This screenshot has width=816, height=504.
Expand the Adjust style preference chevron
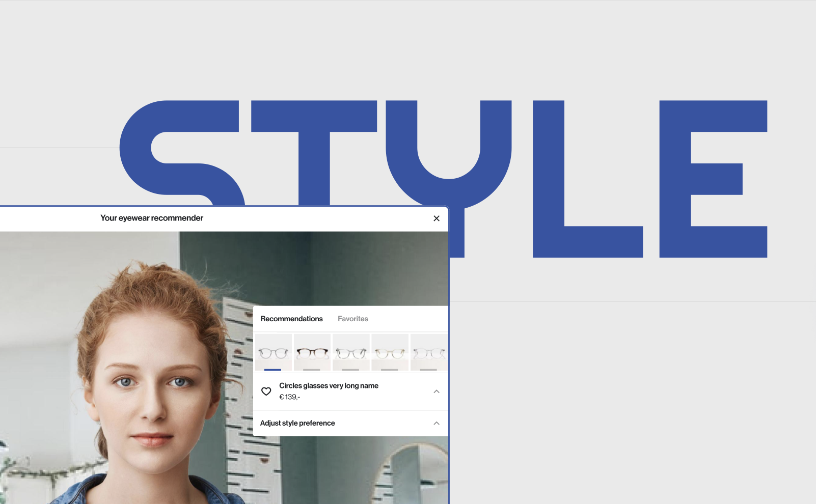[437, 423]
